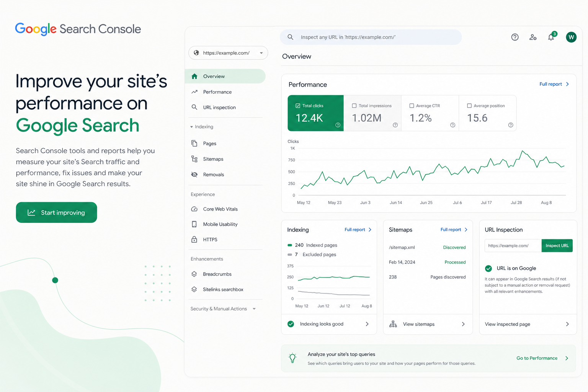This screenshot has width=588, height=392.
Task: Click the help icon on Total clicks card
Action: click(338, 125)
